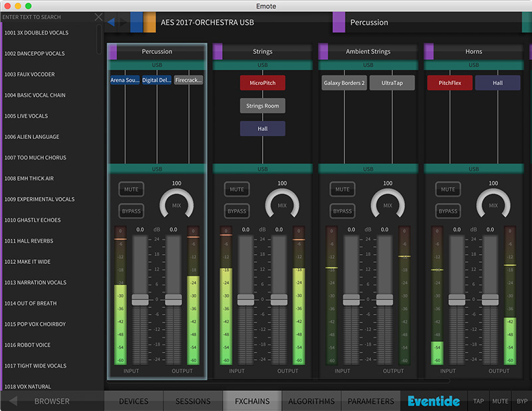This screenshot has width=532, height=411.
Task: Bypass the Horns chain
Action: [448, 211]
